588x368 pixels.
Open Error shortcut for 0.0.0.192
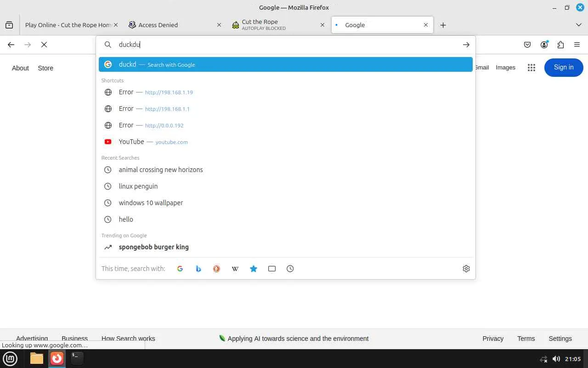[286, 125]
